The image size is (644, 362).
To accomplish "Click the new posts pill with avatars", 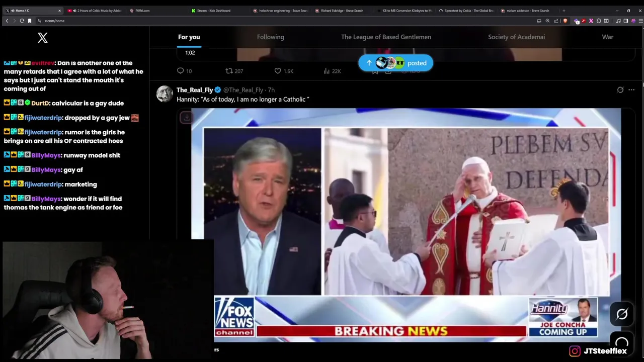I will click(395, 63).
